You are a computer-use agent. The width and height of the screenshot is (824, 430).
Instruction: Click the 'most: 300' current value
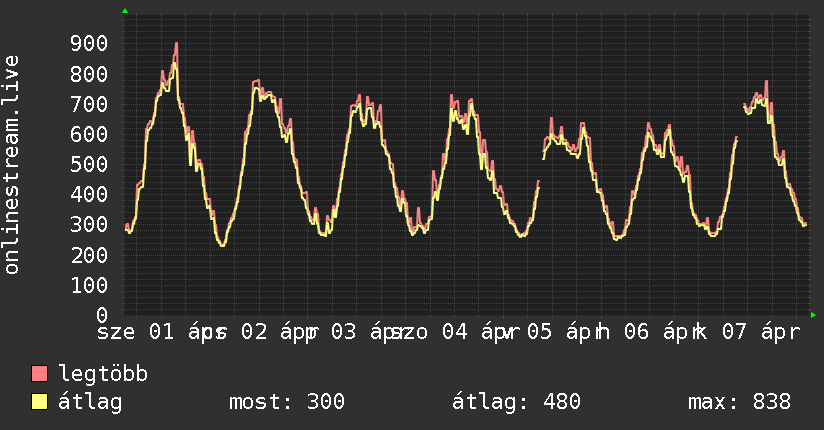point(287,403)
